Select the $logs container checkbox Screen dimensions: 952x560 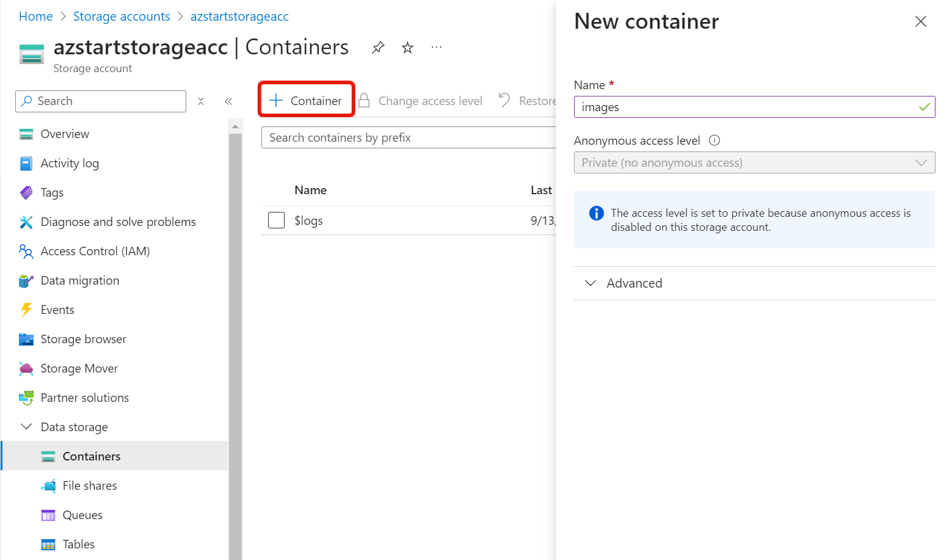point(277,220)
